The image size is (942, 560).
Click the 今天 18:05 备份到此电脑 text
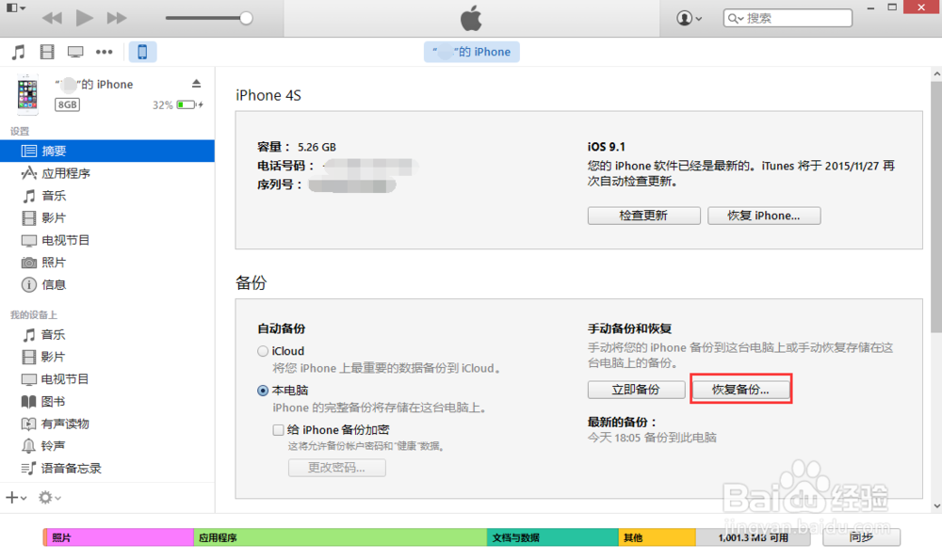[x=652, y=438]
